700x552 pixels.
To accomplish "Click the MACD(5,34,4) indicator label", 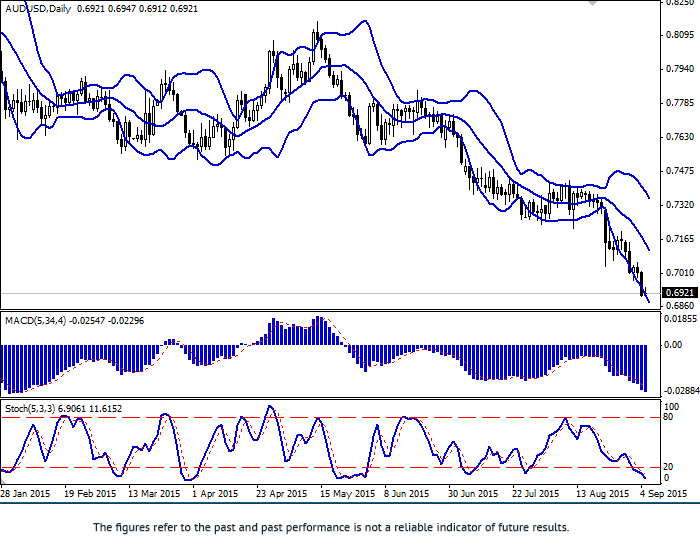I will pos(35,321).
